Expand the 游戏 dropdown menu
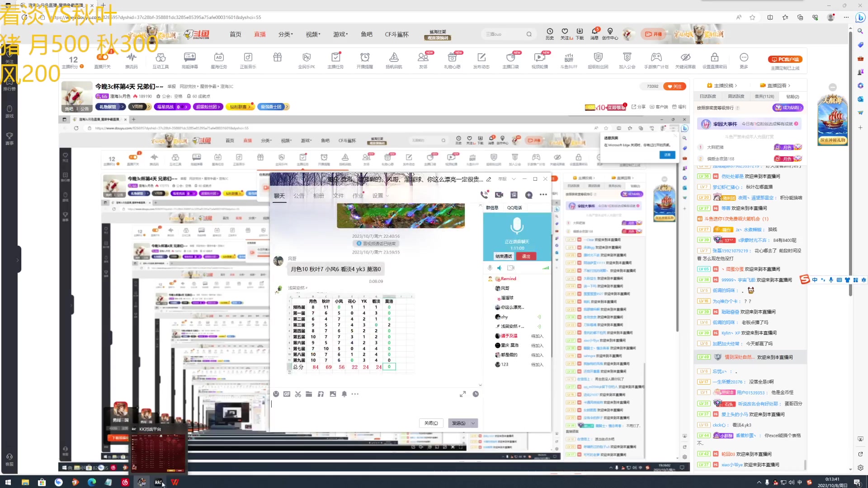Screen dimensions: 868x488 pyautogui.click(x=340, y=34)
